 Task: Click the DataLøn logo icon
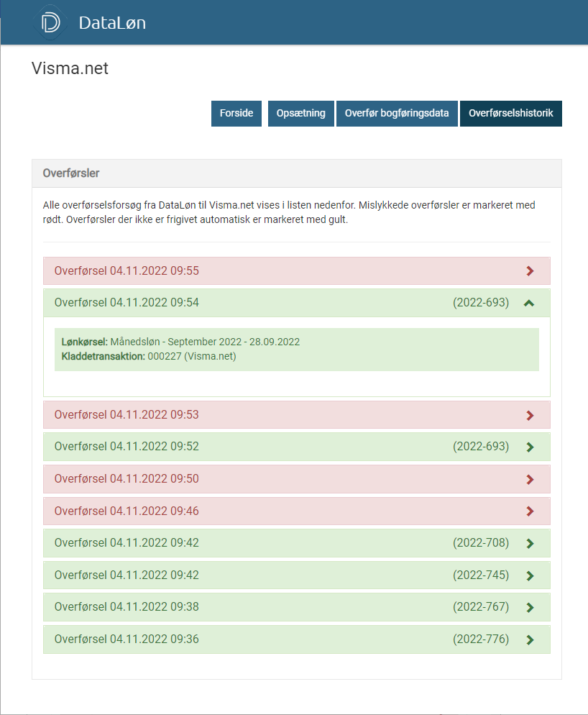(x=51, y=23)
